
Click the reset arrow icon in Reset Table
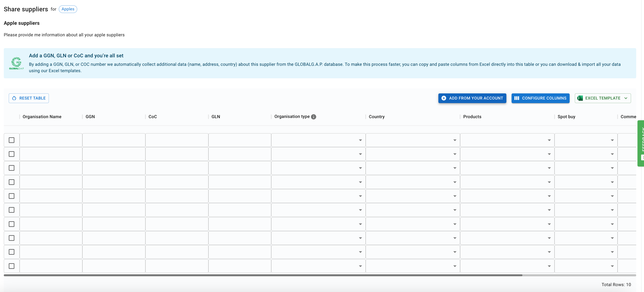[14, 98]
